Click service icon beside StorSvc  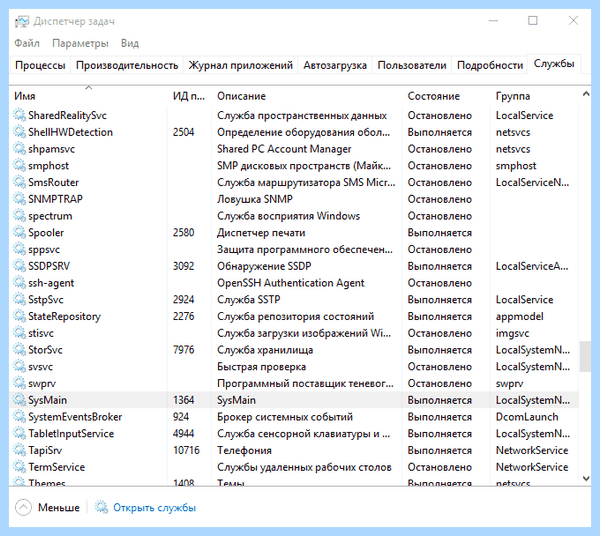click(20, 349)
